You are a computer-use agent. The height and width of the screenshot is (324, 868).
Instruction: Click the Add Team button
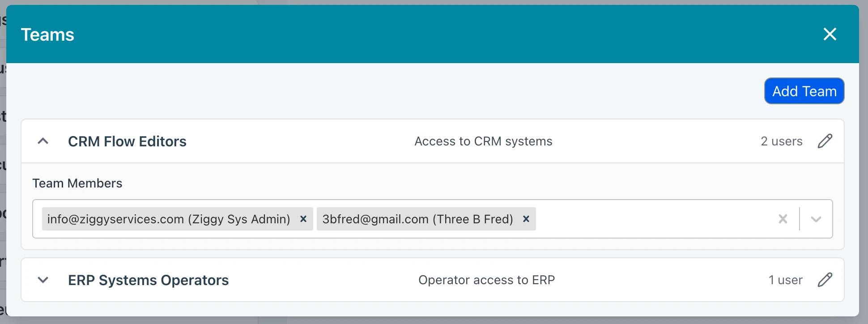click(804, 91)
